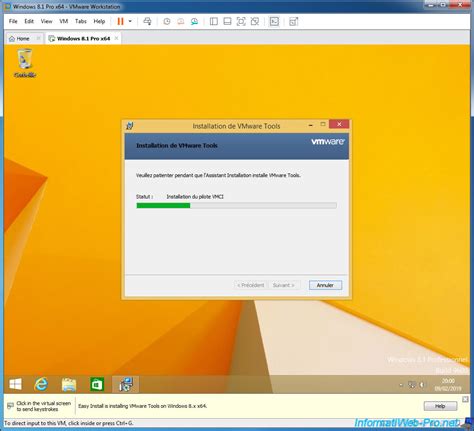The image size is (474, 431).
Task: Maximize the VMware Tools installation dialog
Action: click(323, 124)
